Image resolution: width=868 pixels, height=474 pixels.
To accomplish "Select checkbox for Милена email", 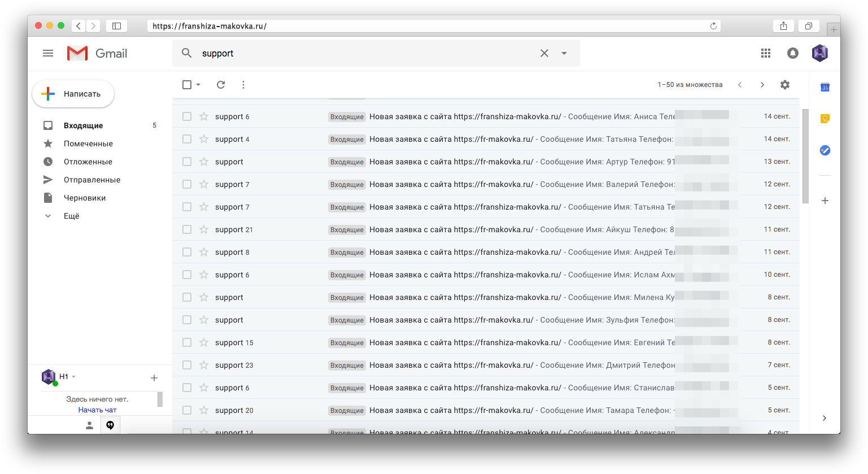I will pos(187,297).
